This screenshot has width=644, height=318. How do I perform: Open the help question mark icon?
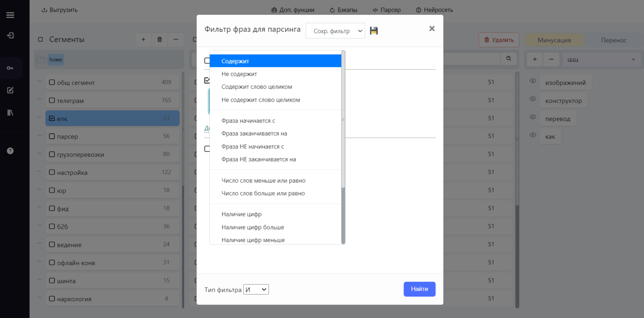tap(10, 151)
